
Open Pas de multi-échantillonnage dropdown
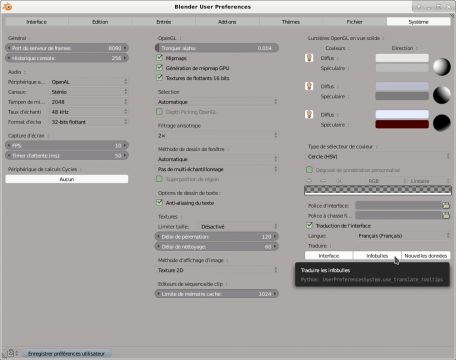click(x=217, y=169)
